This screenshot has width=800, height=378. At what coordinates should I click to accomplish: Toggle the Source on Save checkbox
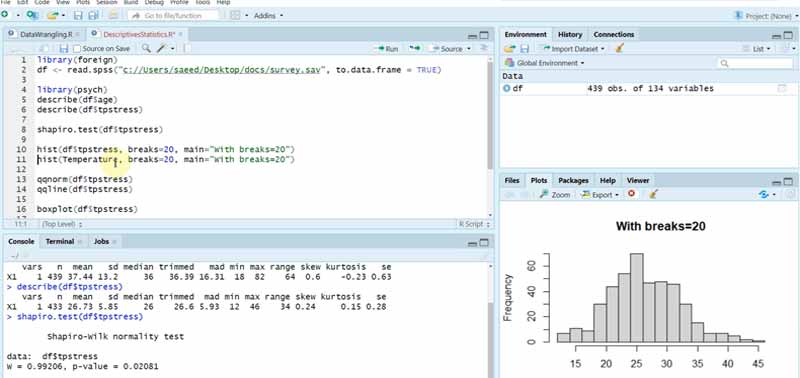tap(77, 48)
